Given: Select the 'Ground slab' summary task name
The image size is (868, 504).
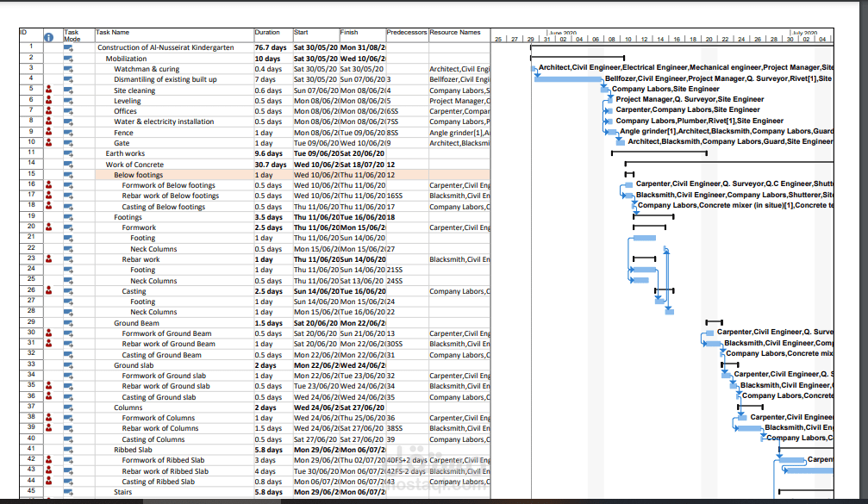Looking at the screenshot, I should coord(134,365).
